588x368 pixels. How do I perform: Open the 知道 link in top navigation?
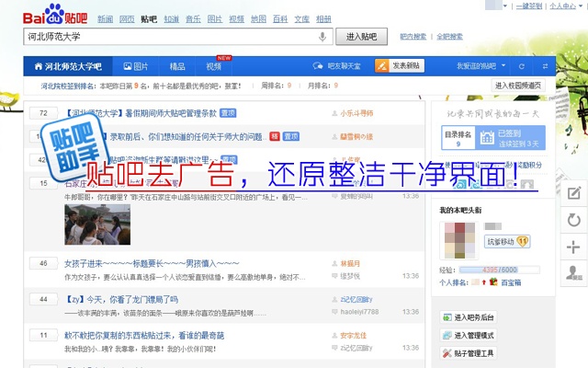(x=172, y=18)
